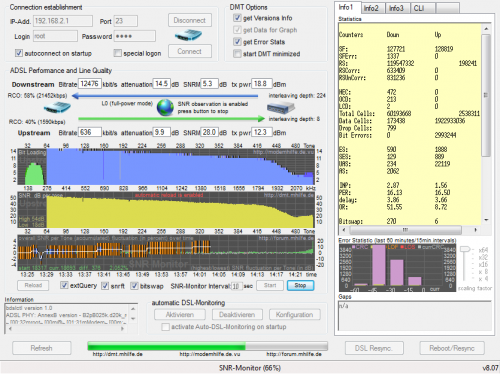Viewport: 500px width, 374px height.
Task: Click the Downstream tx pwr value field
Action: tap(262, 84)
